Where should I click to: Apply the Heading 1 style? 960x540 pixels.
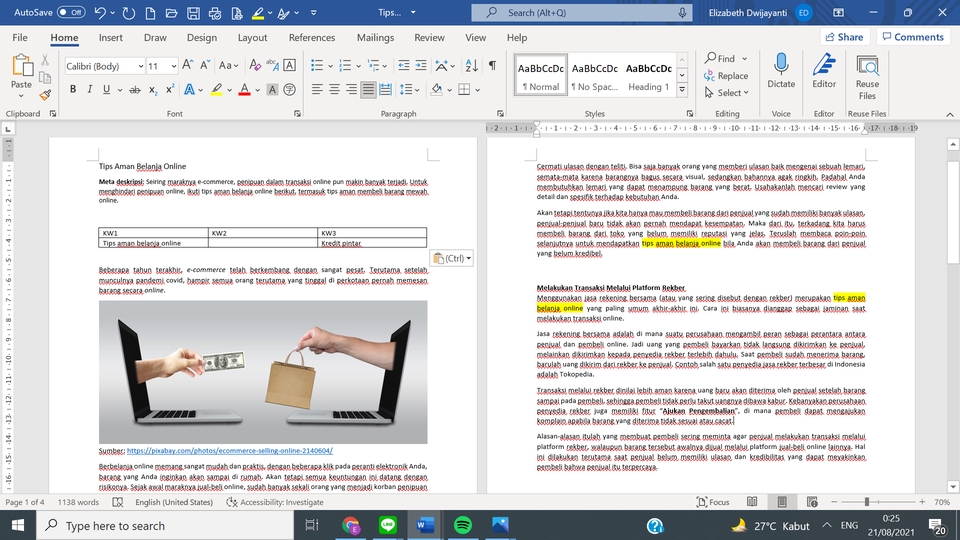click(x=648, y=75)
